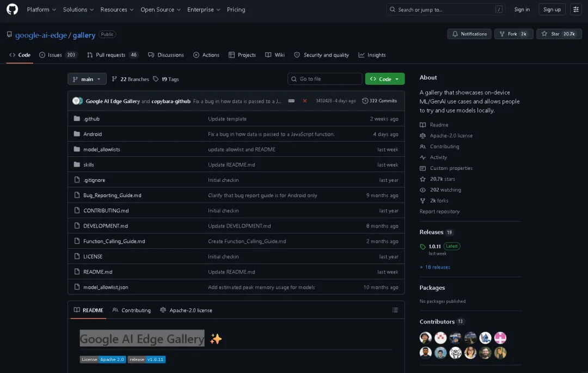This screenshot has width=588, height=373.
Task: Open DEVELOPMENT.md file
Action: [106, 226]
